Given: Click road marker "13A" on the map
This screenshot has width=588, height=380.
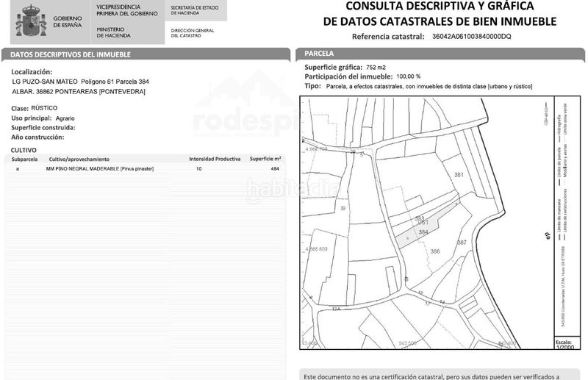Looking at the screenshot, I should click(336, 309).
